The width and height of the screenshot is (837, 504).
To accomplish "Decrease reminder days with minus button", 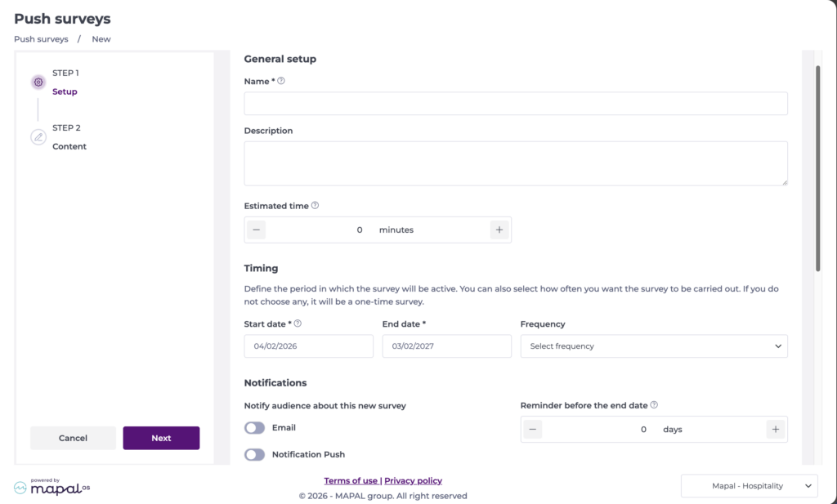I will 533,429.
